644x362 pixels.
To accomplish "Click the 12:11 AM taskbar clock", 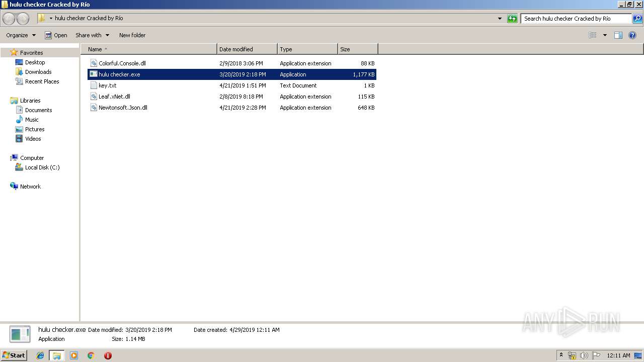I will [618, 355].
